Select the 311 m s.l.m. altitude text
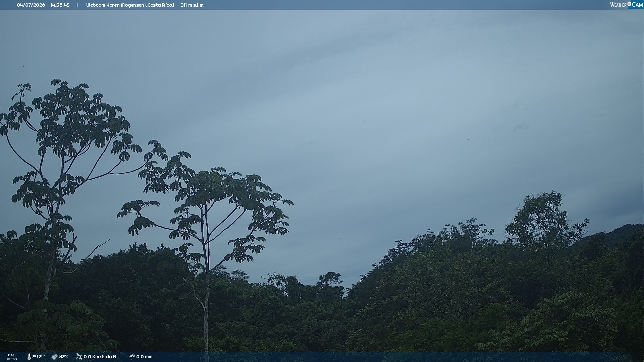 click(x=193, y=5)
